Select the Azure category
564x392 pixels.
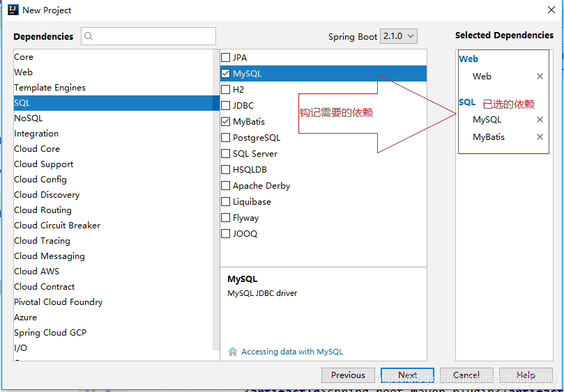[x=113, y=317]
